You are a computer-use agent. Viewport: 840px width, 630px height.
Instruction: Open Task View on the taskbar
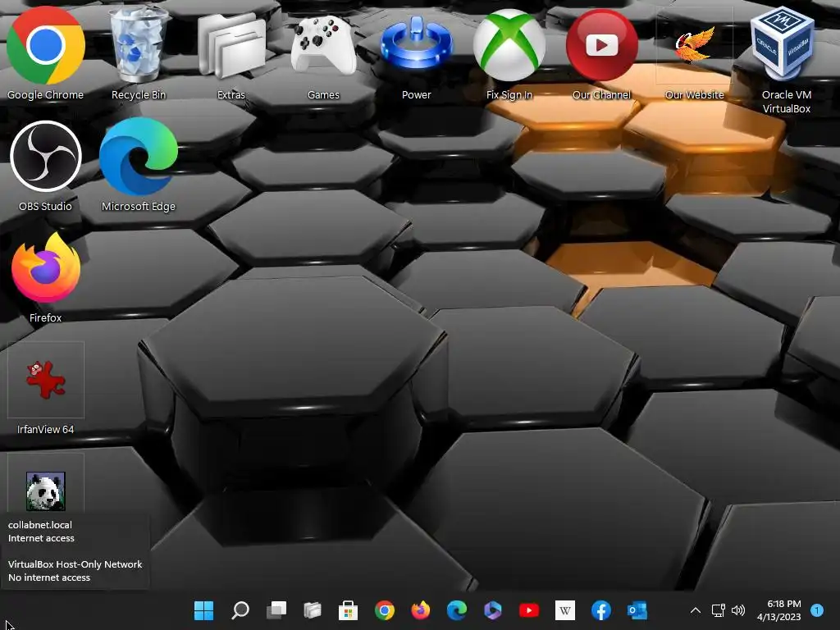click(x=276, y=610)
